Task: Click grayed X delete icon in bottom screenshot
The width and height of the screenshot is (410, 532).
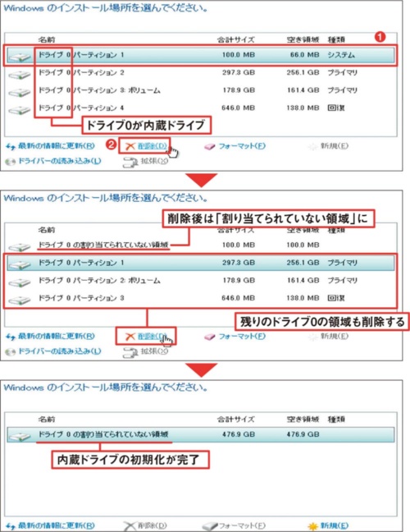Action: pos(130,526)
